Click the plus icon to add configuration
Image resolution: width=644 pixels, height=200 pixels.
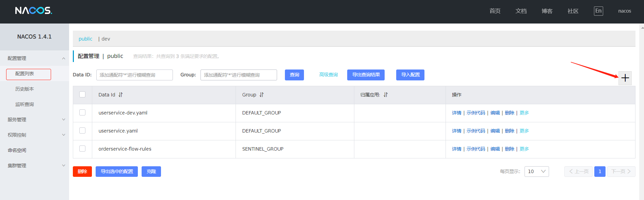point(625,78)
